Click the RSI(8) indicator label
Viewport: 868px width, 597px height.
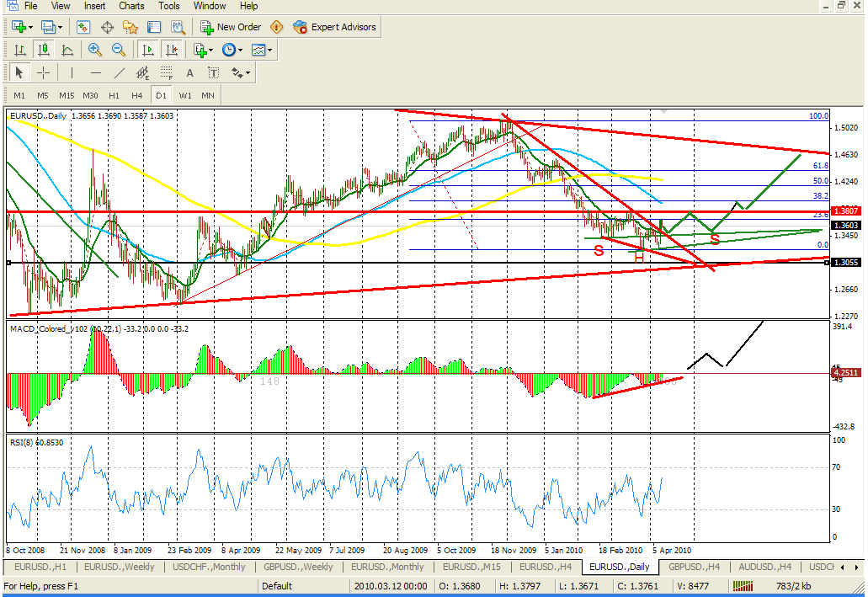(x=36, y=443)
